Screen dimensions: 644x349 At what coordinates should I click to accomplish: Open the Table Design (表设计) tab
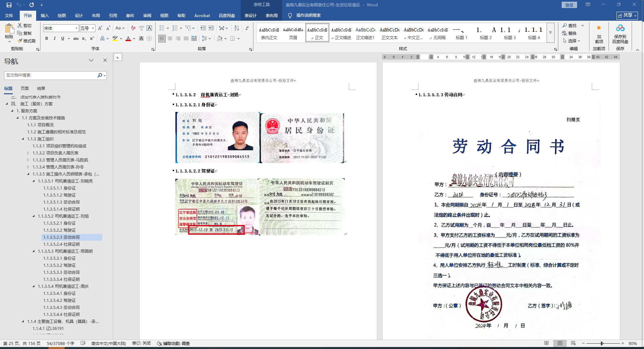[x=250, y=16]
